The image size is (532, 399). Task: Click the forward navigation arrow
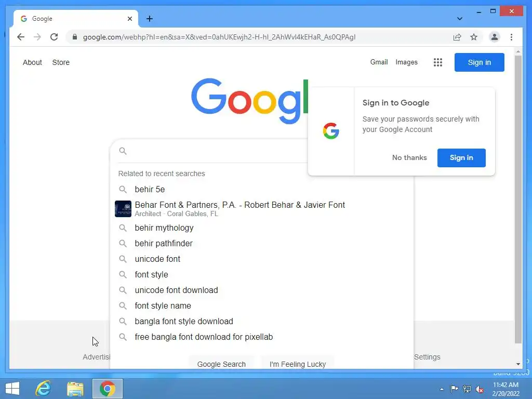tap(37, 37)
